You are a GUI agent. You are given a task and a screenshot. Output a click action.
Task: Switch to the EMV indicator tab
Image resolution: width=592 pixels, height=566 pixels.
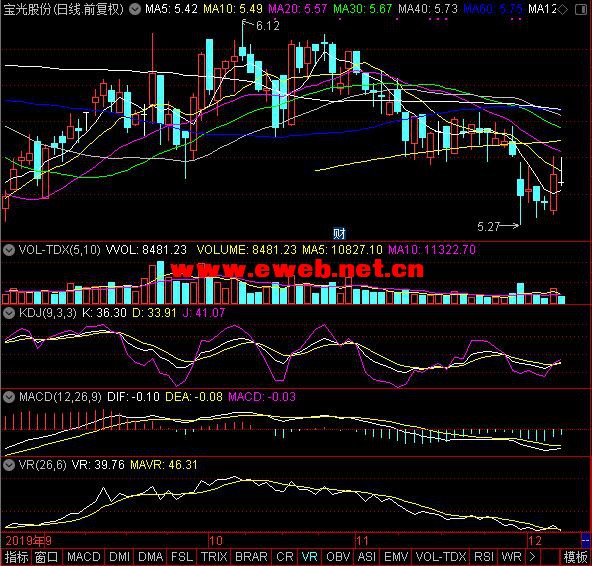coord(396,557)
